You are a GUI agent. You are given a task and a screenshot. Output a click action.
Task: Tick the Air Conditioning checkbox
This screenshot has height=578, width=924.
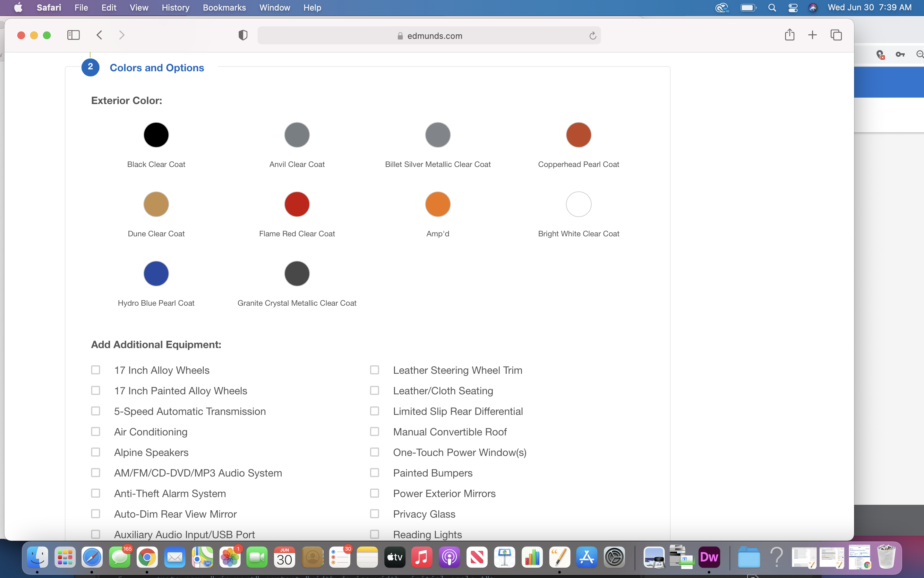point(96,432)
